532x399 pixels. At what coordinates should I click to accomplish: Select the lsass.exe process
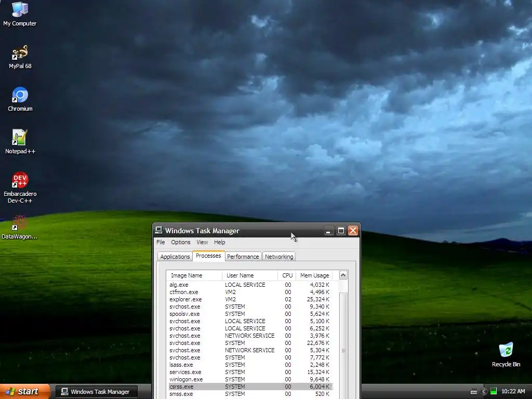click(x=250, y=365)
